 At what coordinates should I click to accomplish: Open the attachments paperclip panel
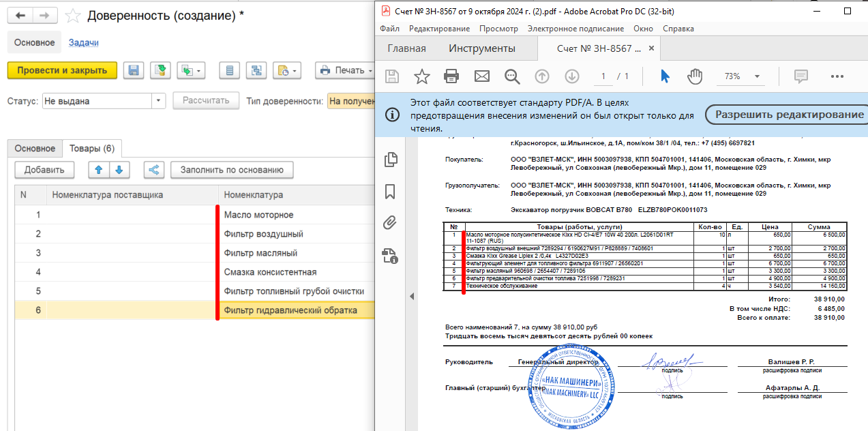[391, 222]
